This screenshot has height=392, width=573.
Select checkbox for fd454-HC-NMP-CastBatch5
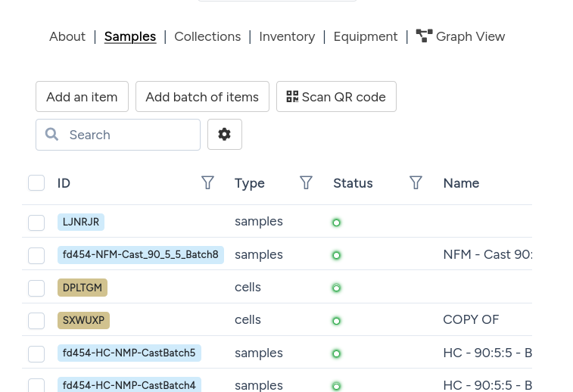point(36,353)
